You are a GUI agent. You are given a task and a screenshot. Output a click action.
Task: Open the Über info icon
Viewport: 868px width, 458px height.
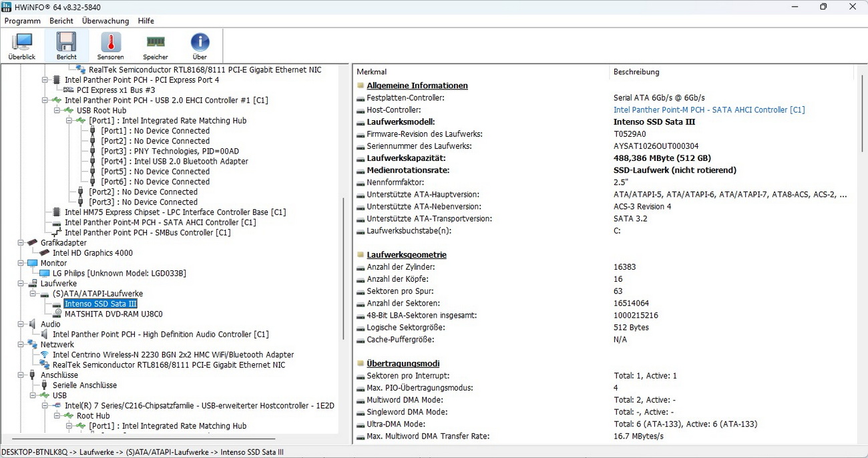[x=200, y=47]
